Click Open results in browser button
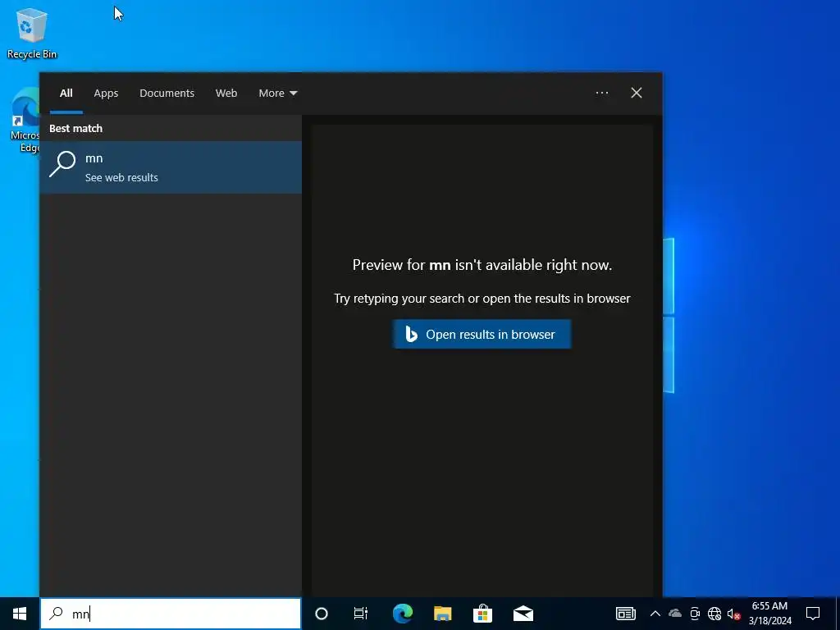This screenshot has height=630, width=840. click(482, 335)
